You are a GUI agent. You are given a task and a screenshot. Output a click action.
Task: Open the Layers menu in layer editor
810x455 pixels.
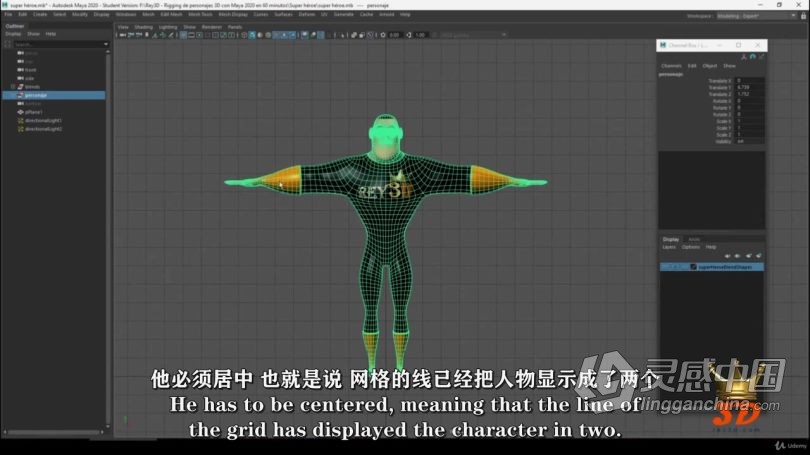[x=669, y=247]
